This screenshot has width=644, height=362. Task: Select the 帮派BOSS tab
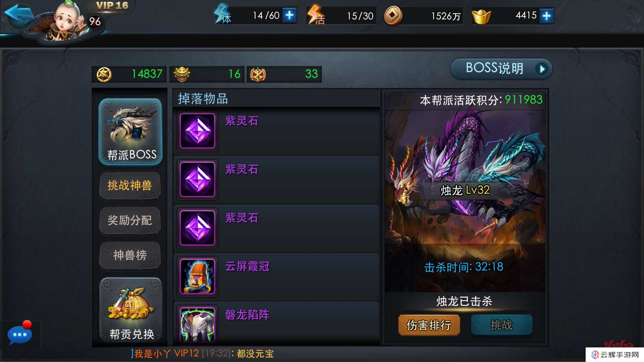tap(130, 132)
